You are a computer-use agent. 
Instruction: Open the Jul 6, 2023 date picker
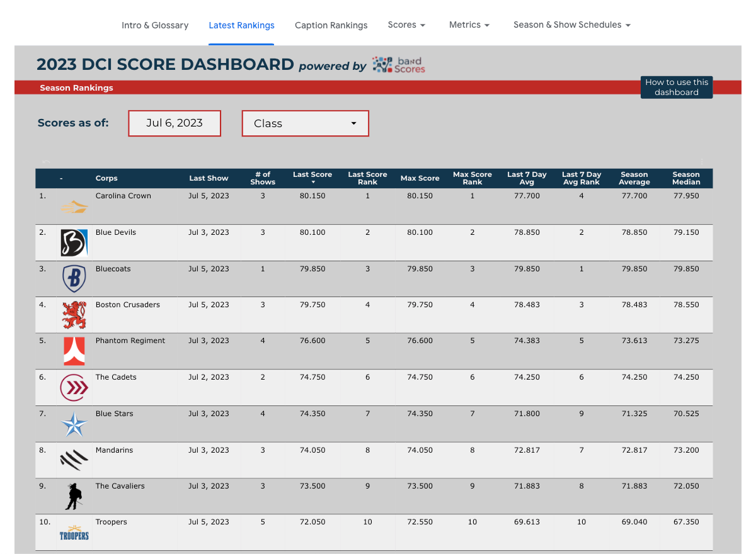[175, 123]
